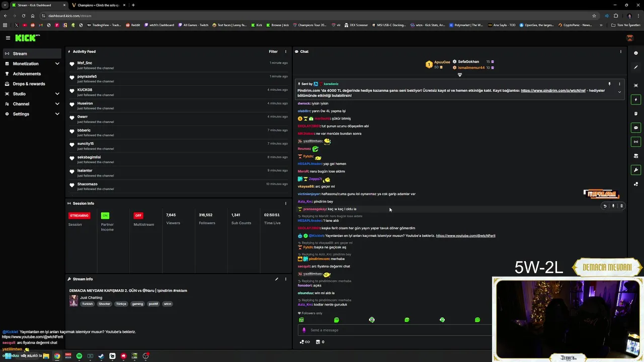Toggle the Chat panel icon in right sidebar

pos(636,128)
